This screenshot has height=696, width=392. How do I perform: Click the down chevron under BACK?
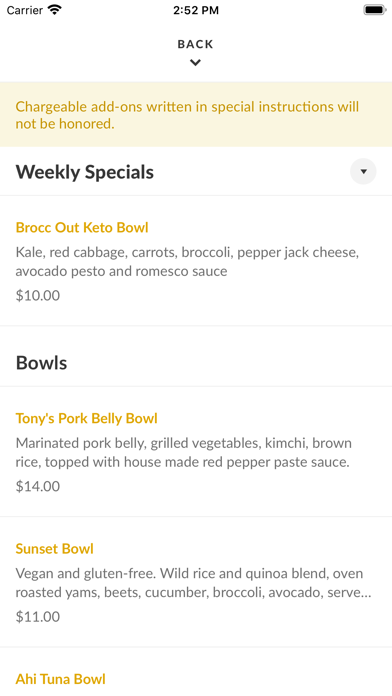(x=195, y=63)
